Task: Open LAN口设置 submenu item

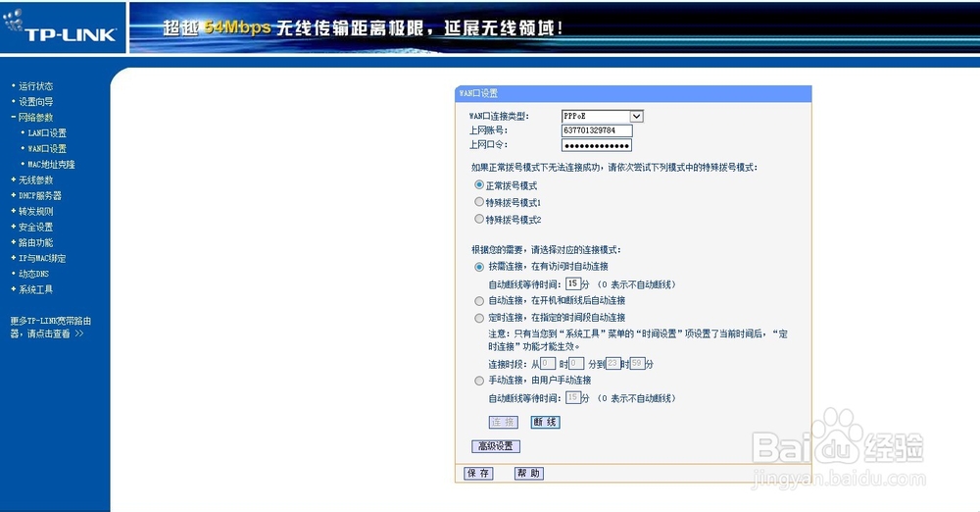Action: (x=47, y=133)
